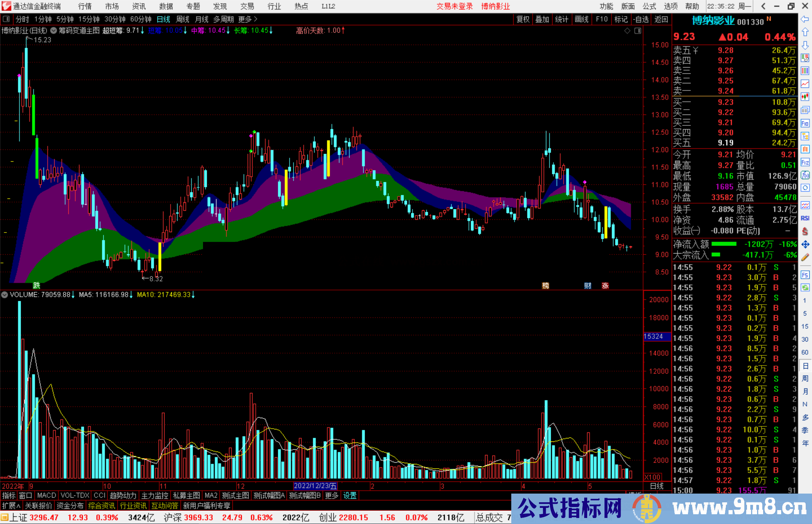
Task: Click the F12 sidebar icon
Action: click(x=805, y=162)
